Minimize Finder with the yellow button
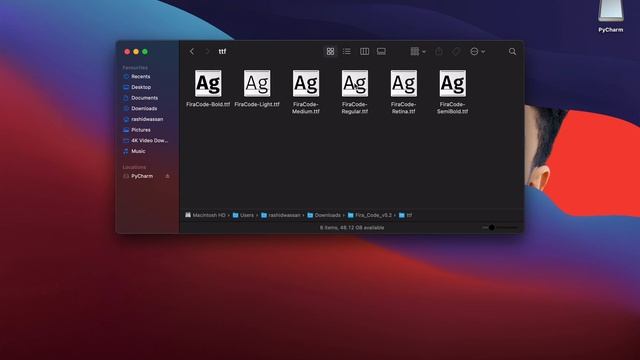The image size is (640, 360). (x=136, y=52)
